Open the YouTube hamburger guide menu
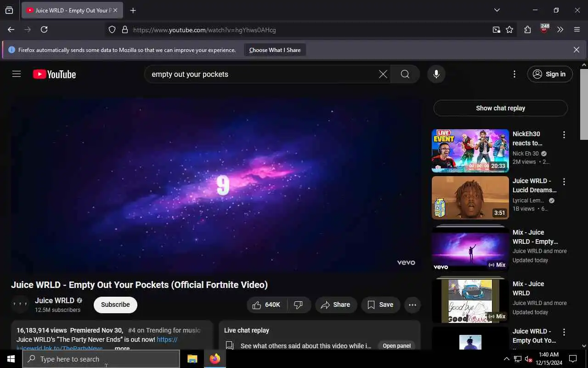Screen dimensions: 588x368 [x=17, y=74]
